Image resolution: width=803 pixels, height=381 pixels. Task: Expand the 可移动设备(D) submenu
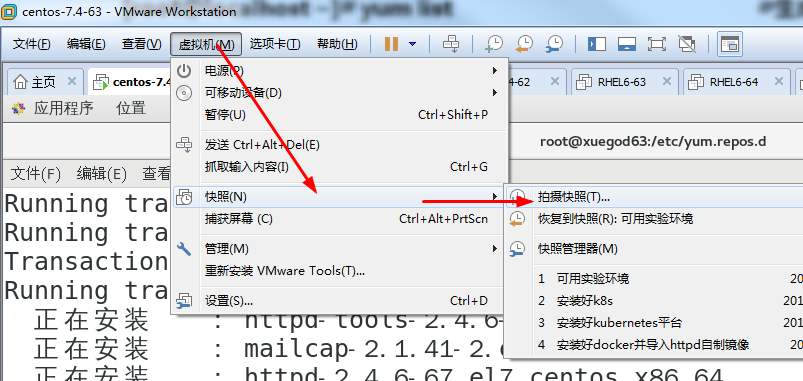tap(340, 93)
